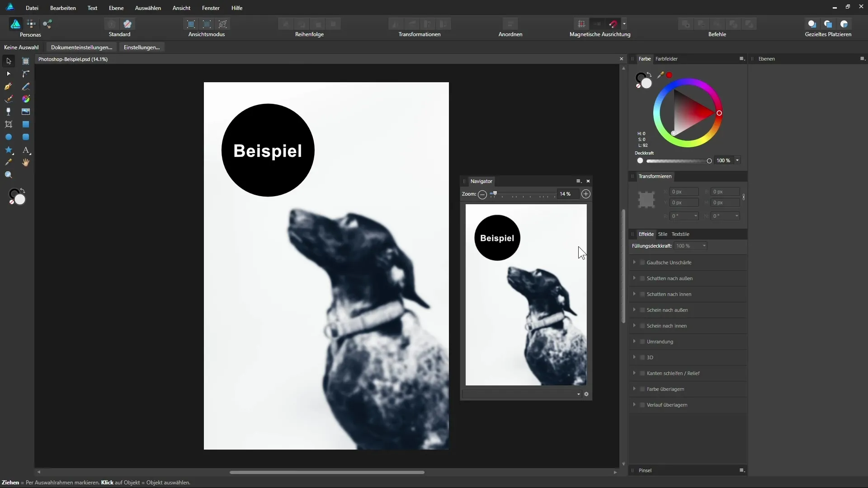Switch to the Designer persona

15,24
